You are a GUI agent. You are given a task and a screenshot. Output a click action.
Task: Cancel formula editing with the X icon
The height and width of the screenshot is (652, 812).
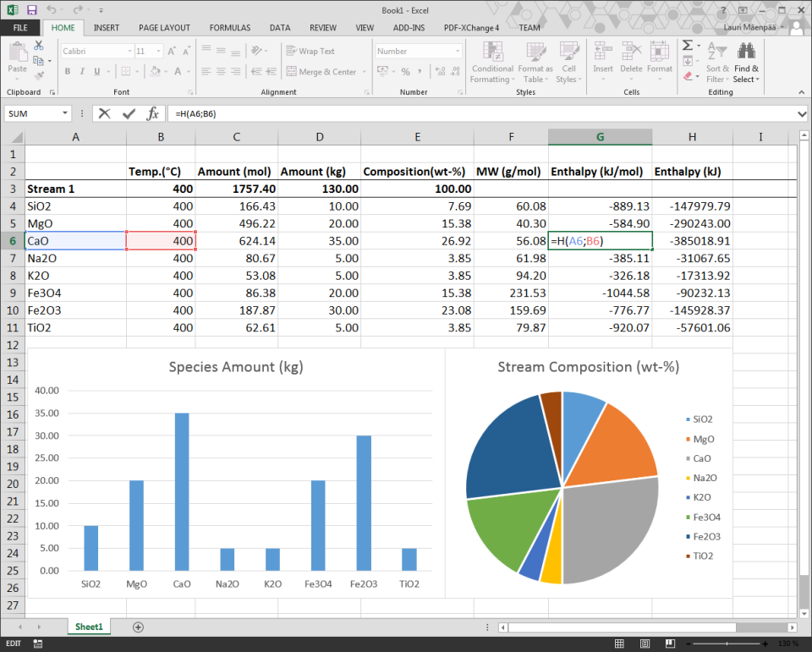tap(103, 113)
